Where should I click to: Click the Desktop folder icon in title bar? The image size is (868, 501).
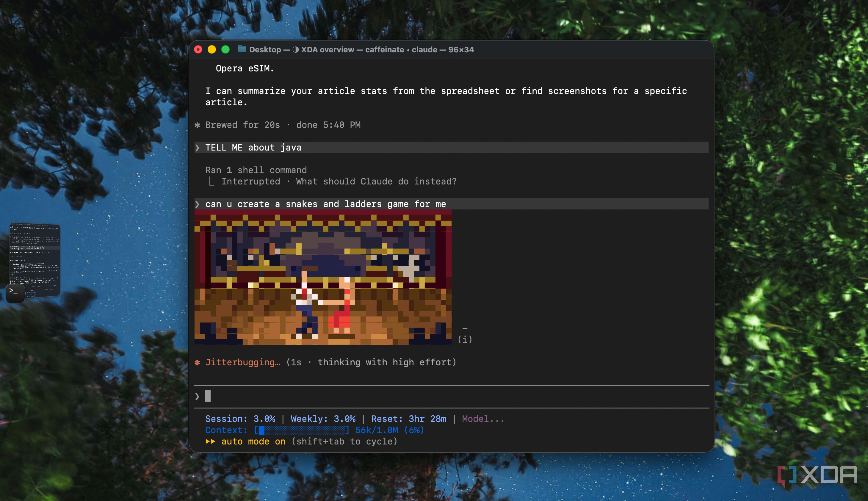click(242, 50)
